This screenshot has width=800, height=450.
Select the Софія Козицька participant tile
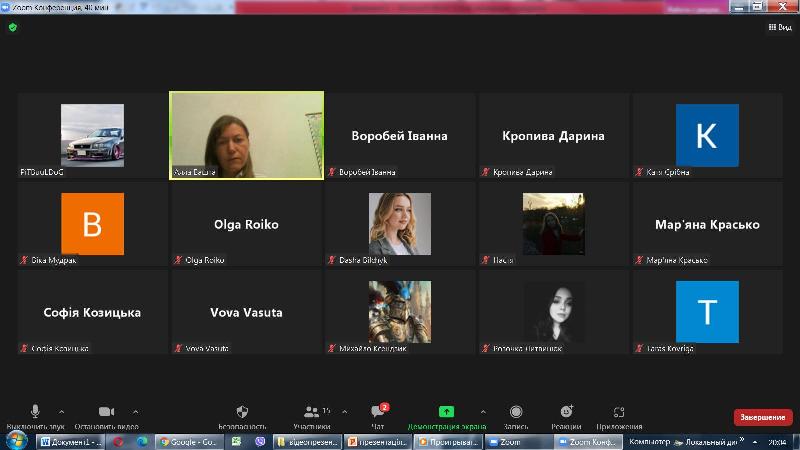(92, 312)
